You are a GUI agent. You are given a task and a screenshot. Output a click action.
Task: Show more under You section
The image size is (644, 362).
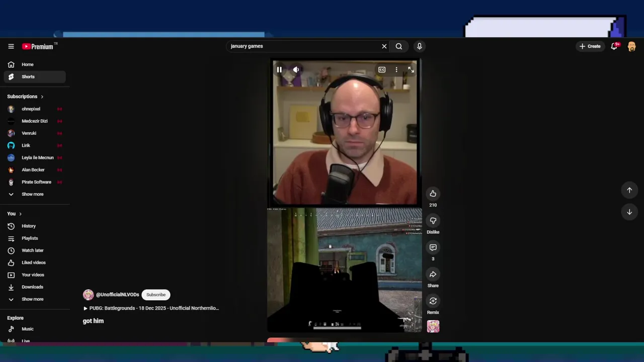click(35, 299)
